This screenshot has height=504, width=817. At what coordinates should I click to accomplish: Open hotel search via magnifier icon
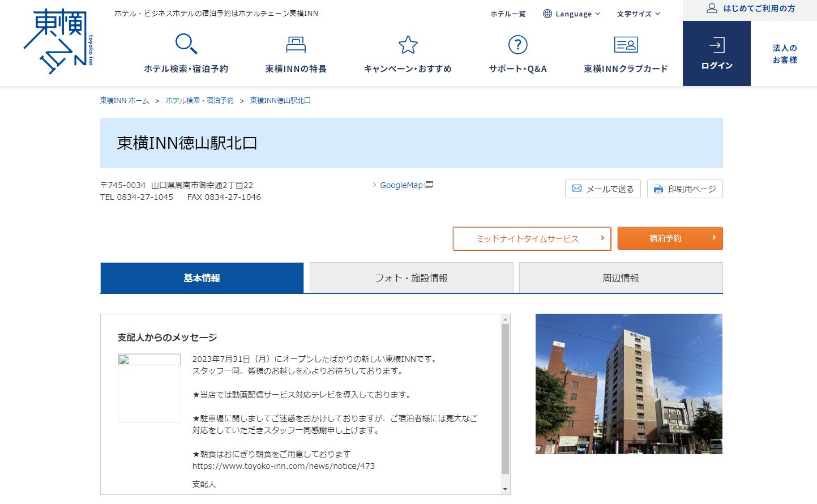(x=186, y=44)
